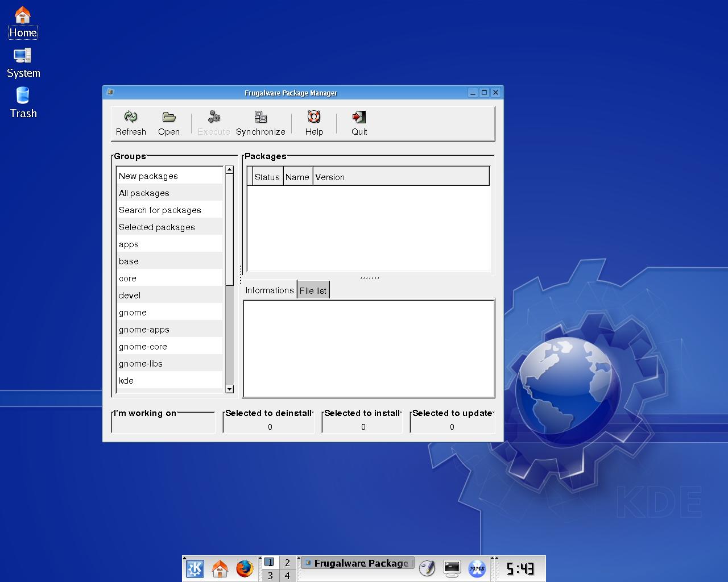Open the KDE K menu
This screenshot has height=582, width=728.
[195, 568]
